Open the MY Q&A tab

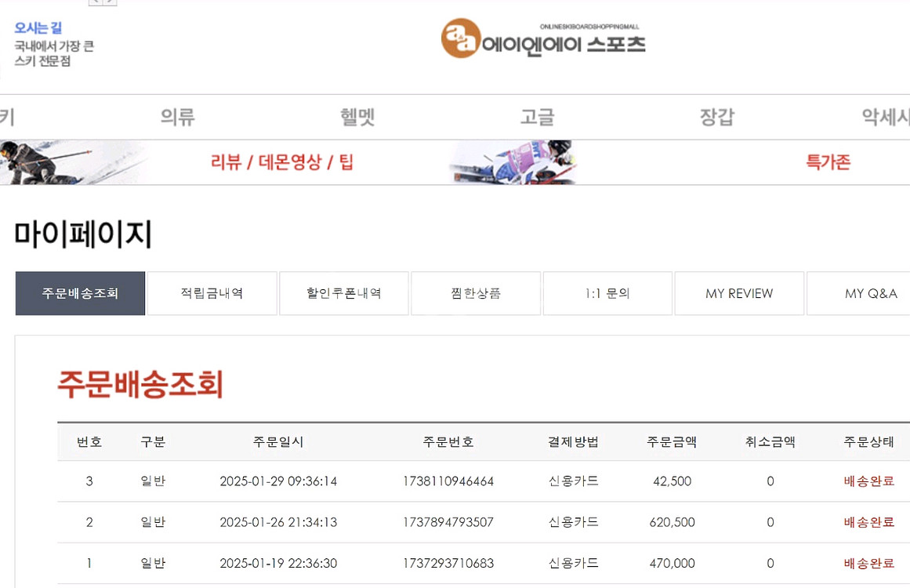(x=870, y=292)
